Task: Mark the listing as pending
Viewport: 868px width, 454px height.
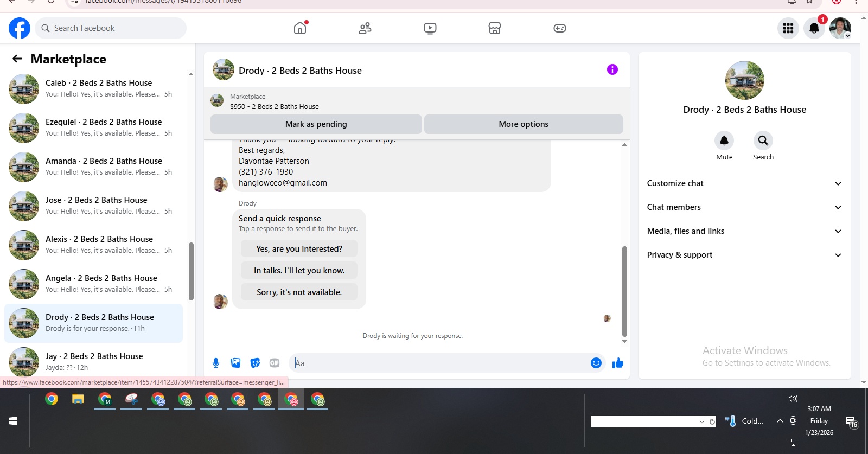Action: [x=316, y=124]
